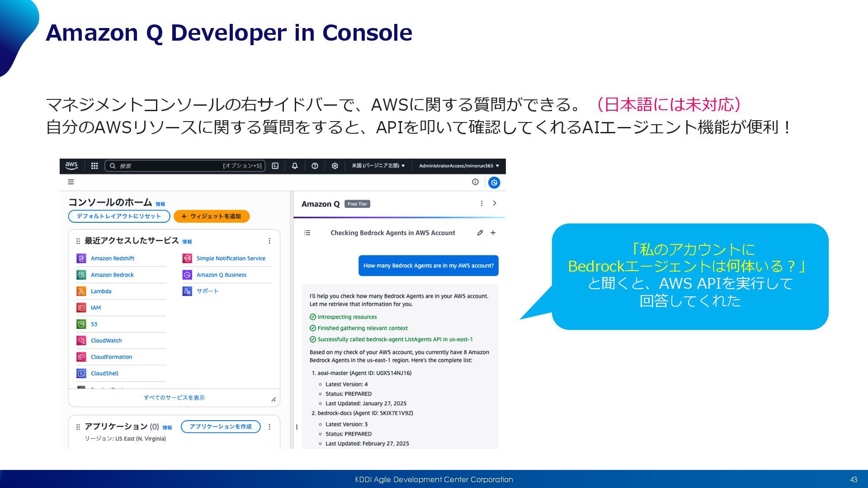Click the CloudFormation icon
Screen dimensions: 868x488
tap(81, 357)
